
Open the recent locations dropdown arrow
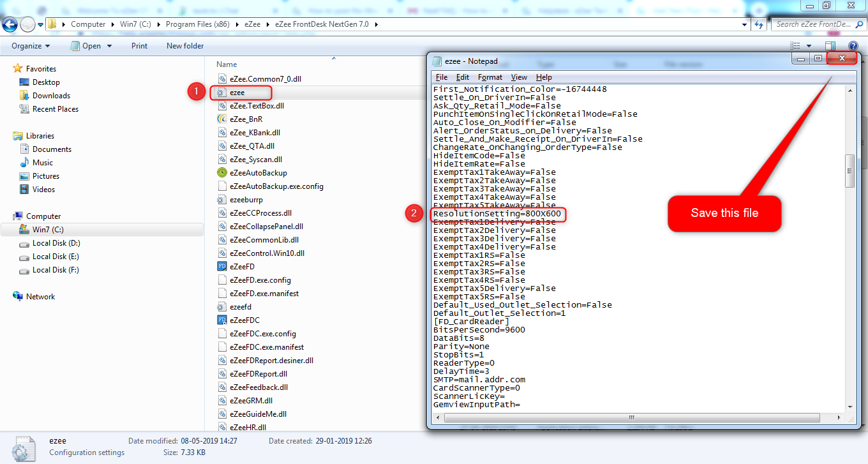click(x=40, y=25)
